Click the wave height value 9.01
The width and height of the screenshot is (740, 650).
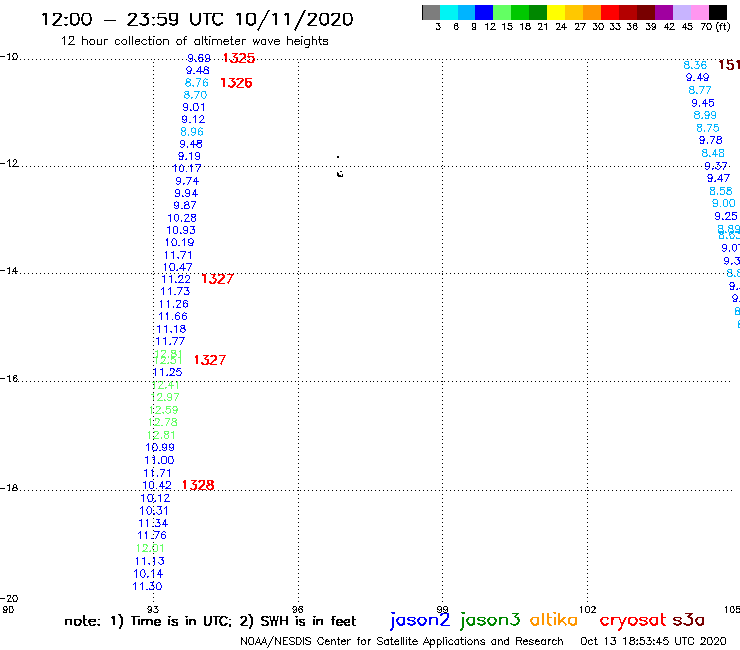(x=194, y=107)
